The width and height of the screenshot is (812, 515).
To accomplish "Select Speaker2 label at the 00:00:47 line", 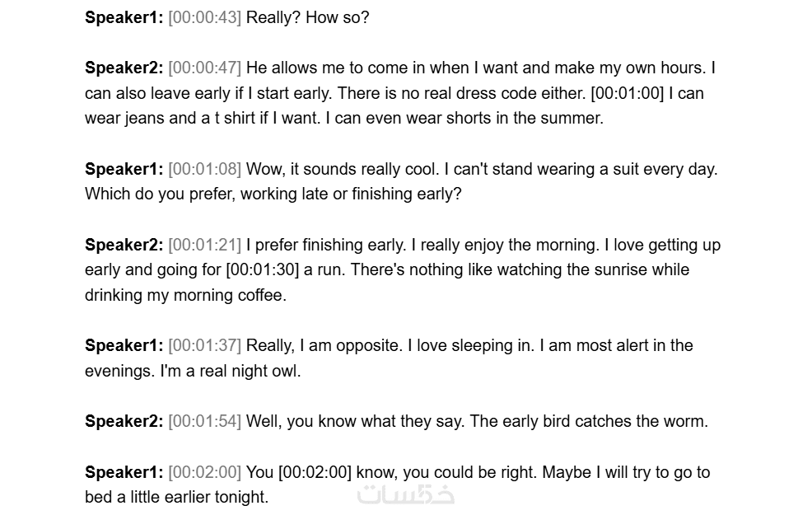I will (x=124, y=68).
